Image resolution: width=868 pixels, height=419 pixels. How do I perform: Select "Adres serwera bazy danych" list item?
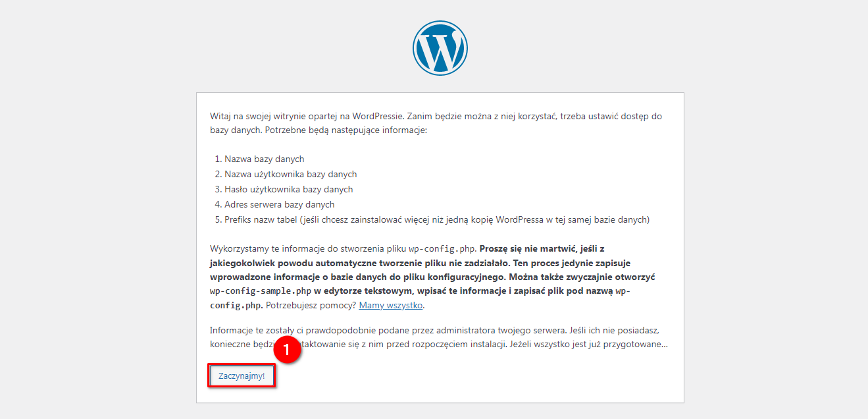pos(279,204)
